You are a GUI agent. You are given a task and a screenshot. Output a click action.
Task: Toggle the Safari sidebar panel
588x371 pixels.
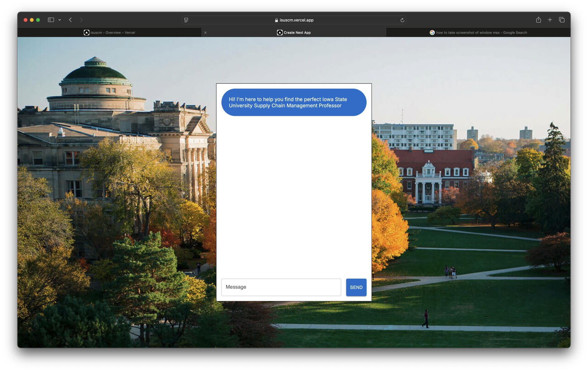point(51,20)
